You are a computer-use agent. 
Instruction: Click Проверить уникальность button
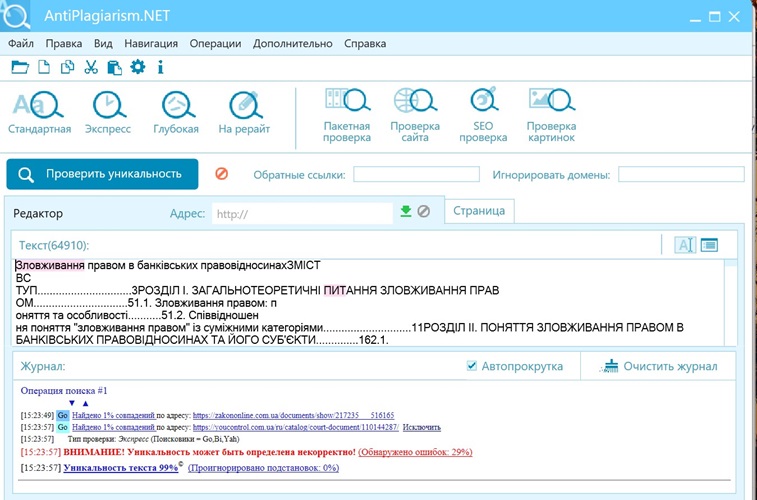tap(102, 174)
